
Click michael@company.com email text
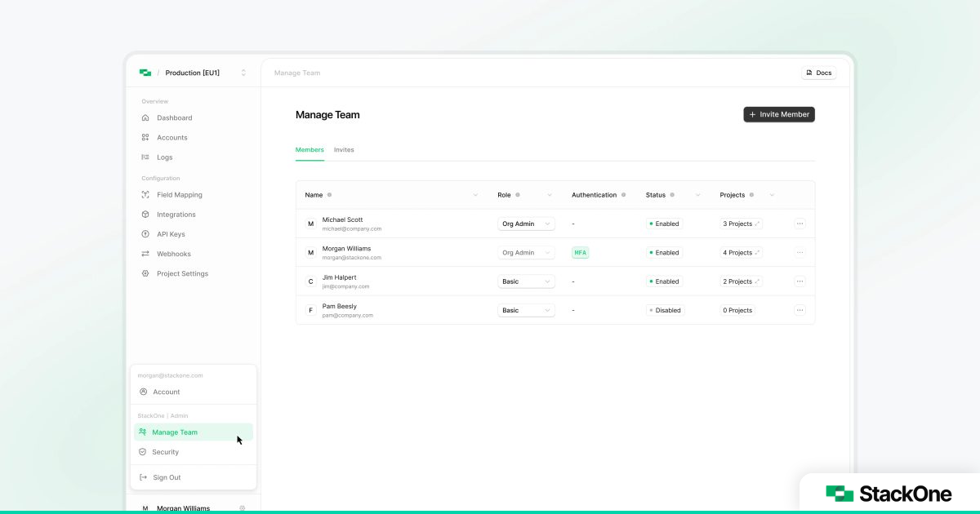(352, 229)
